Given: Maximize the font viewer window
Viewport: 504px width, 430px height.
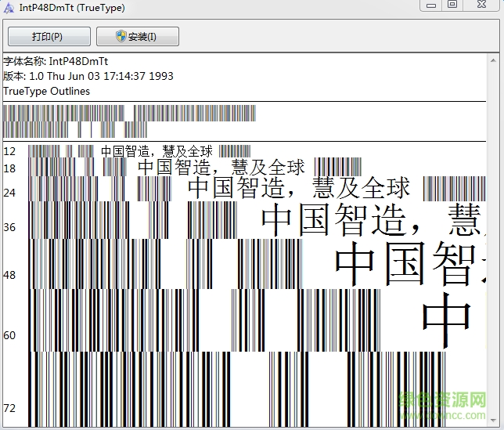Looking at the screenshot, I should click(452, 5).
